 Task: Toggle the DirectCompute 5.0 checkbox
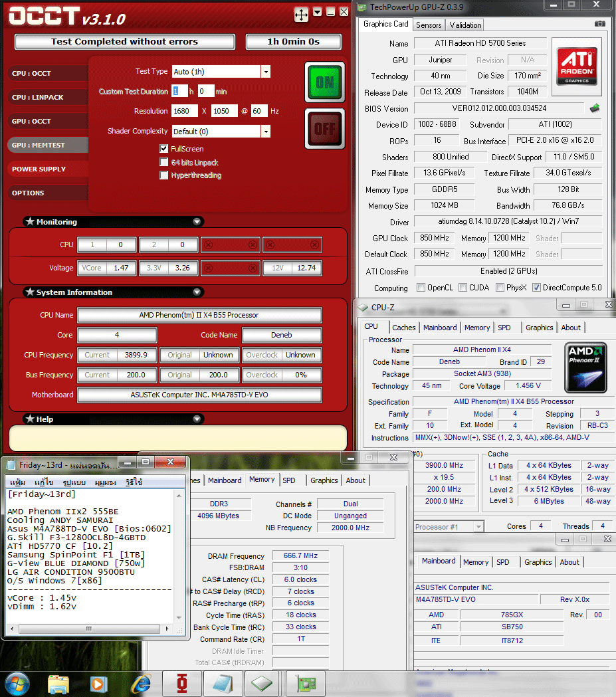point(536,288)
